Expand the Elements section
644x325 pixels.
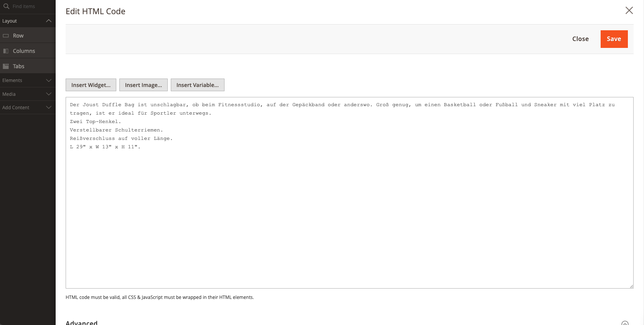click(49, 80)
